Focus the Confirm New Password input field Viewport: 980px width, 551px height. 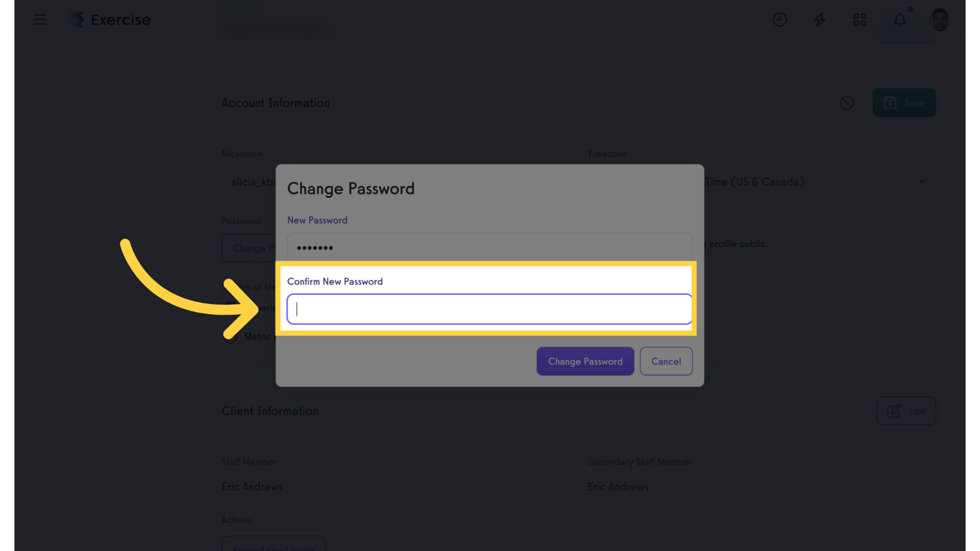click(489, 309)
